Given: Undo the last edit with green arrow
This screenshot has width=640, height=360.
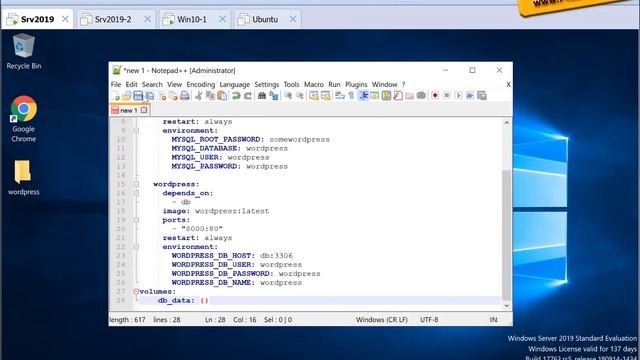Looking at the screenshot, I should (x=235, y=96).
